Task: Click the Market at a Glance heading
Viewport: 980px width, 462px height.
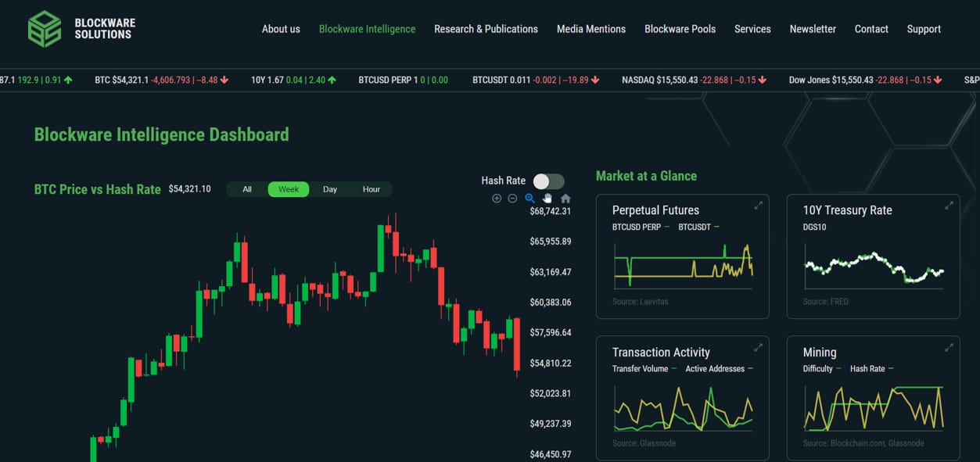Action: tap(646, 176)
